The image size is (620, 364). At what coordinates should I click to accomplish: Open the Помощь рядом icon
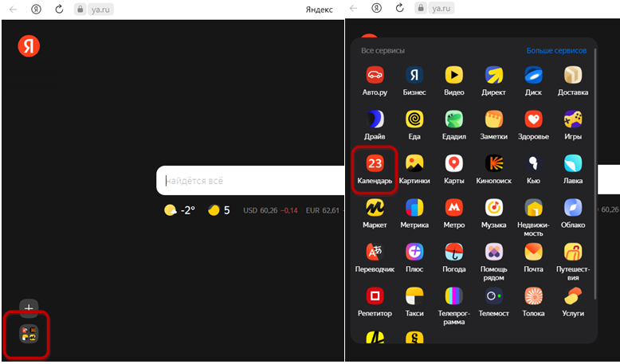494,252
